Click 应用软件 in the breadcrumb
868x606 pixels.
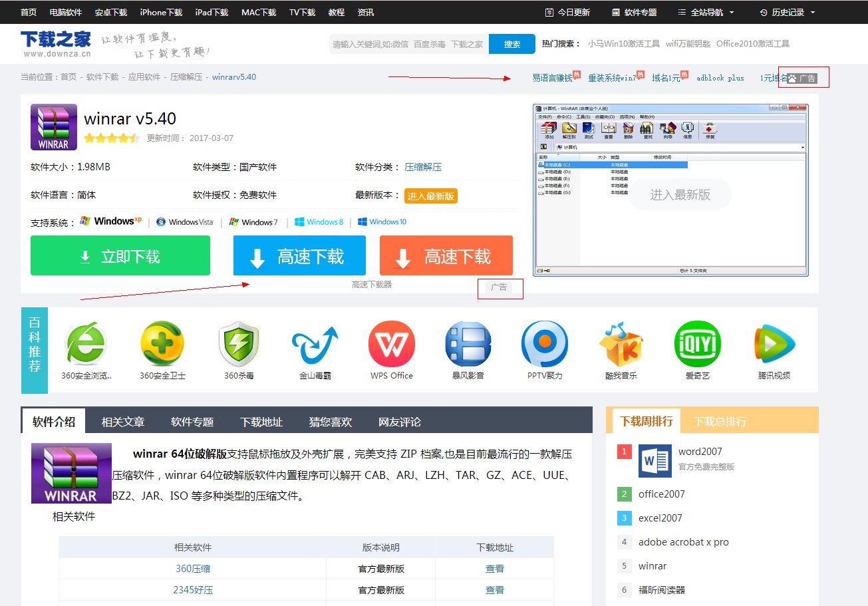(144, 77)
